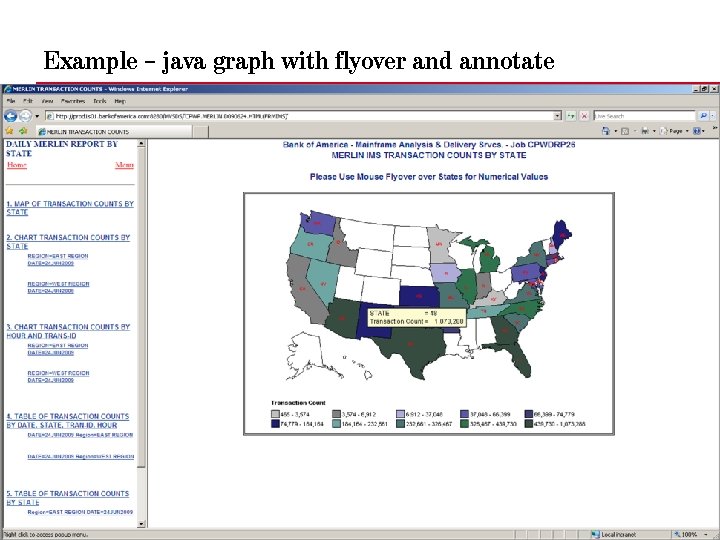Click the address bar URL field
Image resolution: width=720 pixels, height=540 pixels.
click(299, 116)
